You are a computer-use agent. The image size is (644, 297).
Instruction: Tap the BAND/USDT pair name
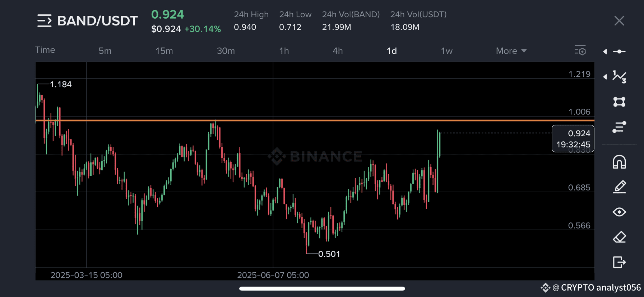98,21
